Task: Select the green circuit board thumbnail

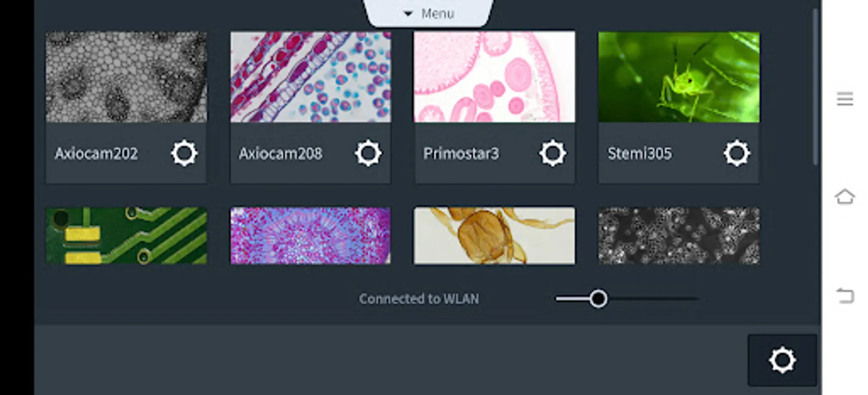Action: tap(126, 236)
